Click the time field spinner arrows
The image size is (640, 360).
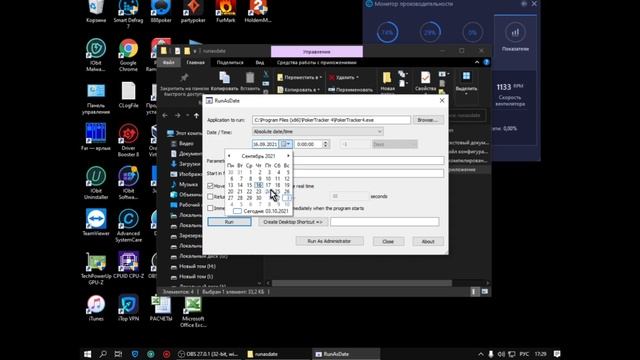(x=325, y=144)
